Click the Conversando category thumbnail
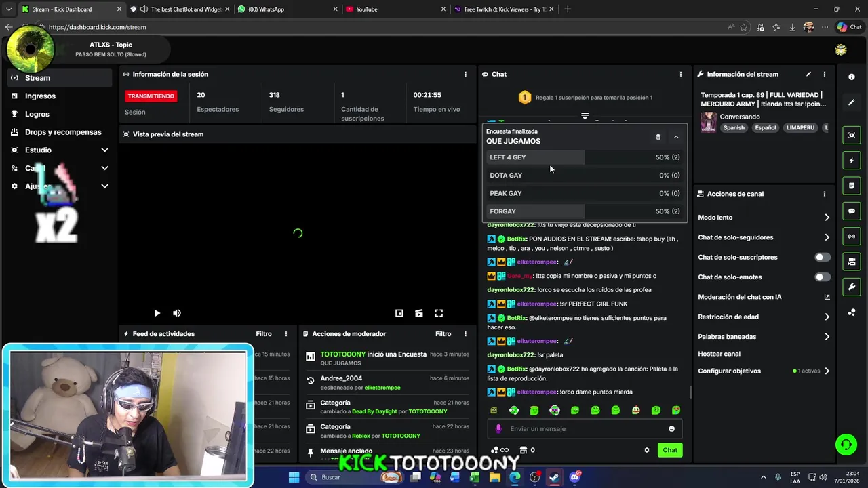This screenshot has width=868, height=488. 709,122
